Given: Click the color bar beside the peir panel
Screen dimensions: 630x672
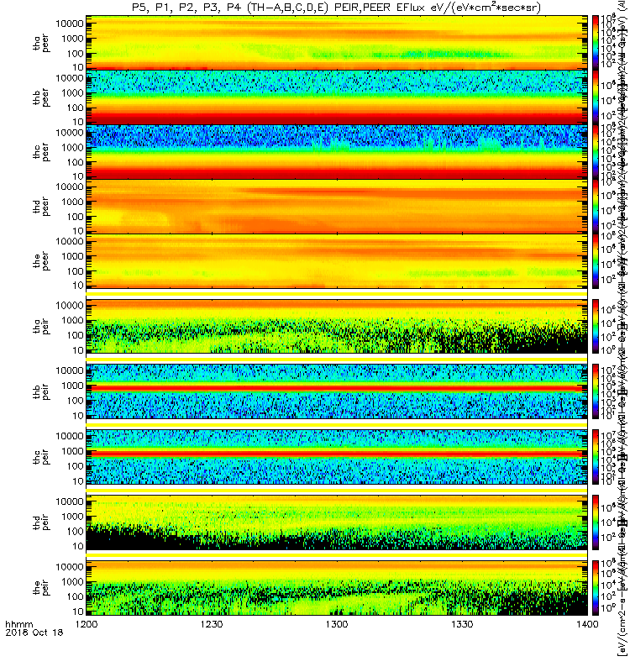Looking at the screenshot, I should (596, 587).
